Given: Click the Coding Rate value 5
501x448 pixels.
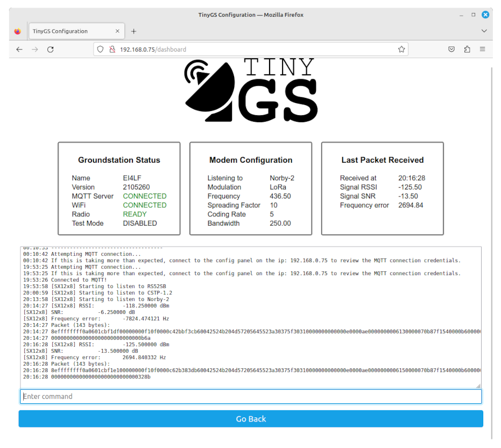Looking at the screenshot, I should click(272, 214).
